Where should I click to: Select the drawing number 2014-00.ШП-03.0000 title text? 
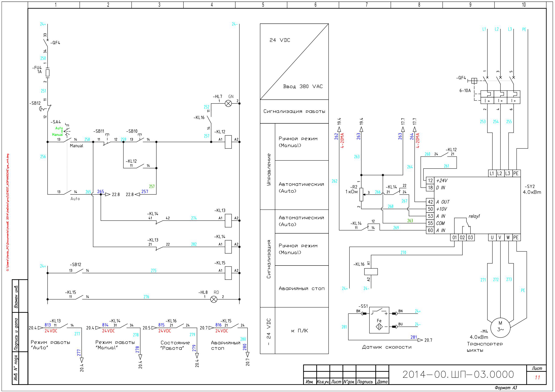pos(458,374)
